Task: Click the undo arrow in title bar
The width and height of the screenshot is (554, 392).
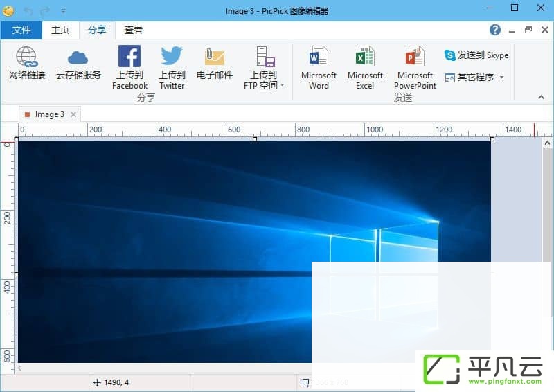Action: click(x=28, y=10)
